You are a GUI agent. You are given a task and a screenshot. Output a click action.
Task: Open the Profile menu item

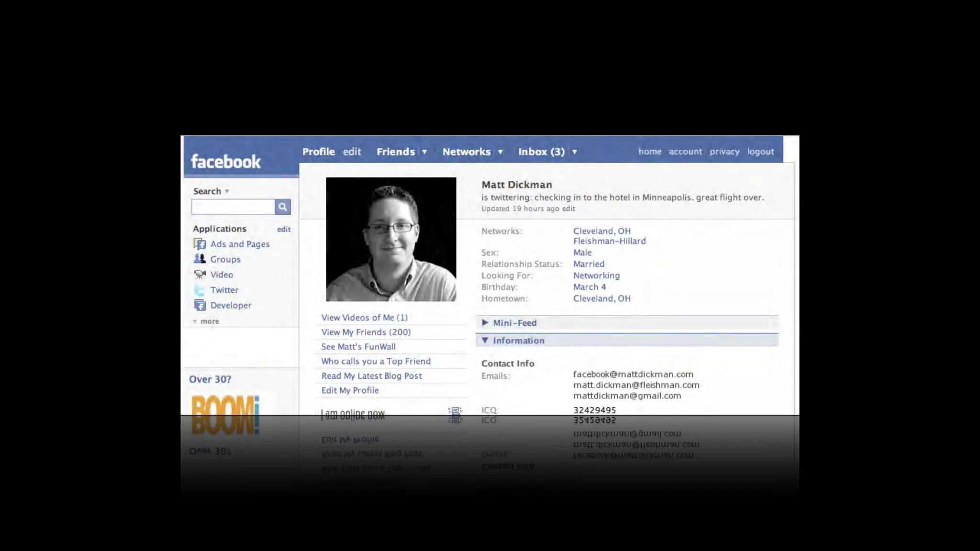[x=318, y=152]
